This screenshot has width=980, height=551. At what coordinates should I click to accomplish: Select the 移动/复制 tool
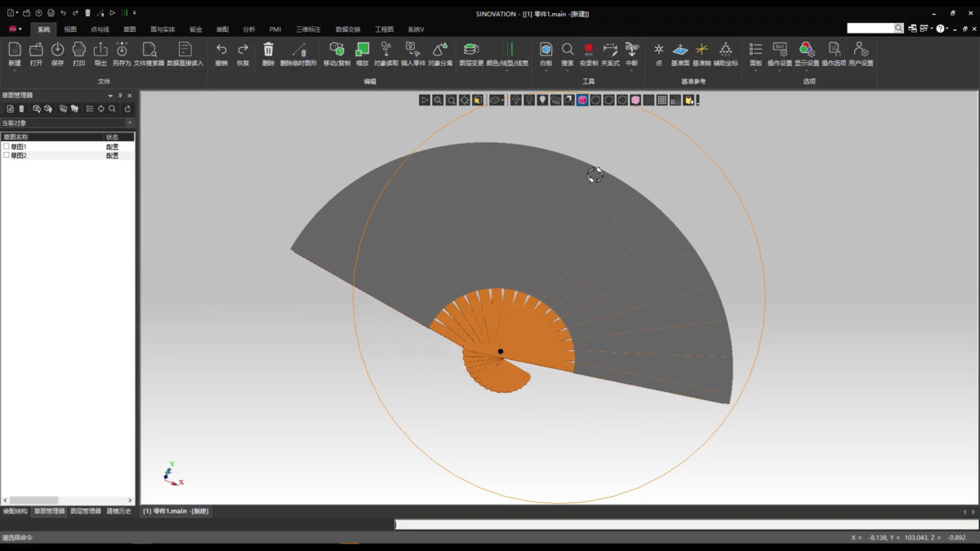[x=336, y=51]
